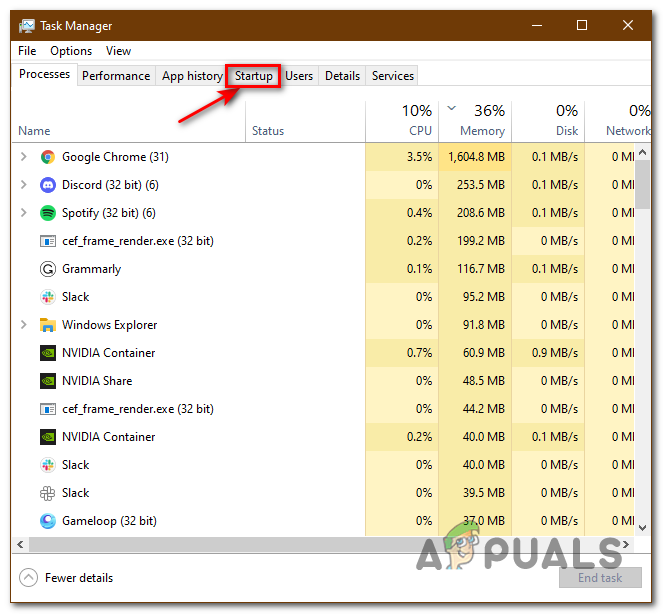
Task: Switch to the Processes tab
Action: 44,74
